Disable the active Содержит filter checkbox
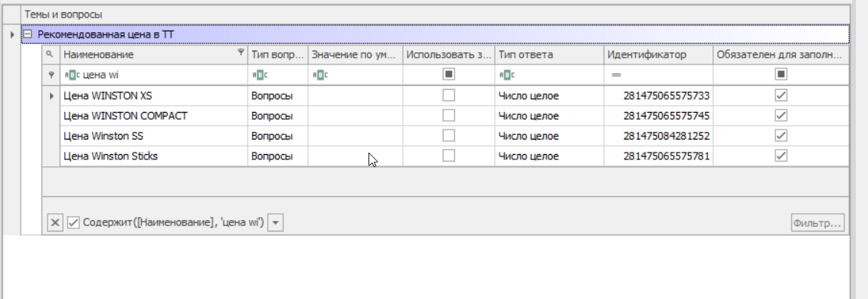Screen dimensions: 868x299 click(x=74, y=222)
